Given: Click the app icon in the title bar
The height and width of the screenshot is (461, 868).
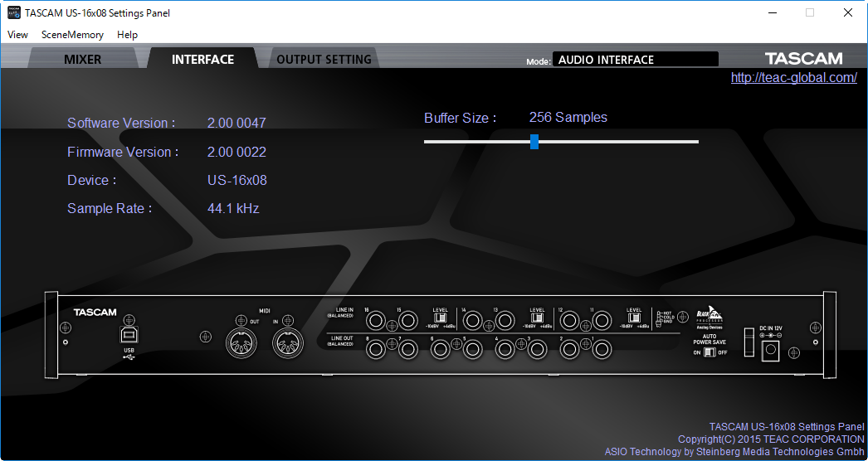Looking at the screenshot, I should tap(14, 12).
